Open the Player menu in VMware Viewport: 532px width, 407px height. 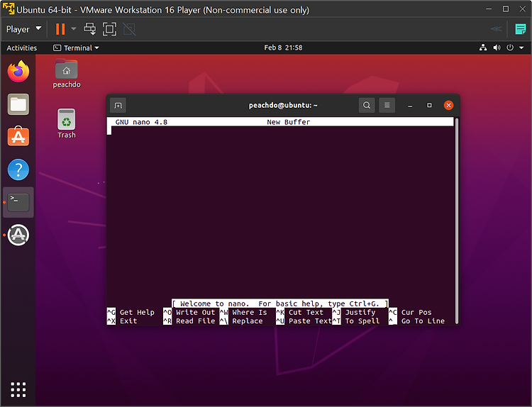pos(23,29)
